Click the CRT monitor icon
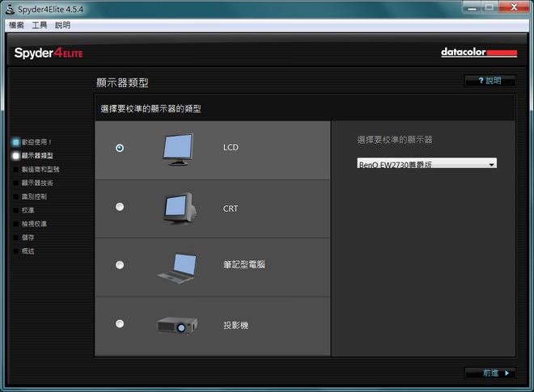The image size is (534, 392). [x=177, y=208]
